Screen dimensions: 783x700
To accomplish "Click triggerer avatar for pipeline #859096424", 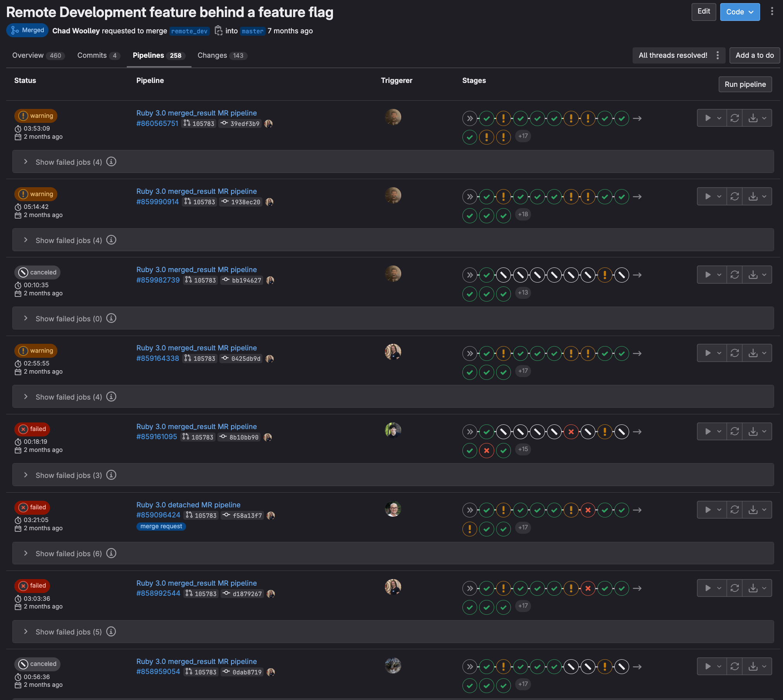I will click(393, 509).
